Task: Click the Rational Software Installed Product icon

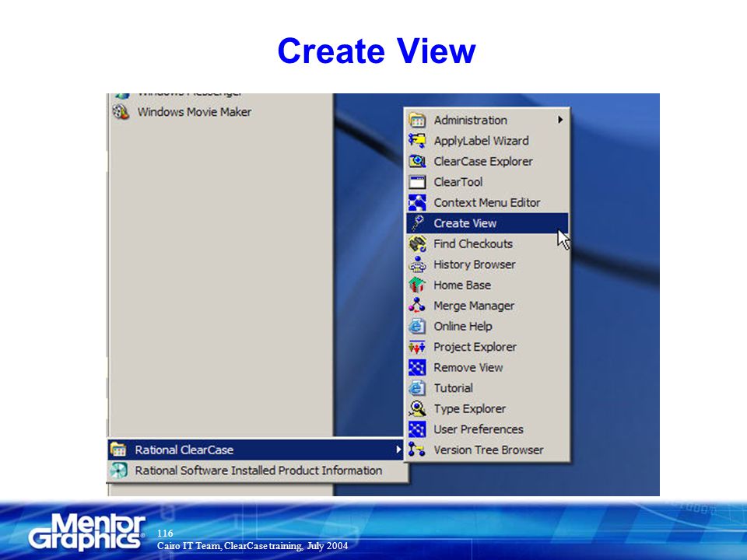Action: click(118, 470)
